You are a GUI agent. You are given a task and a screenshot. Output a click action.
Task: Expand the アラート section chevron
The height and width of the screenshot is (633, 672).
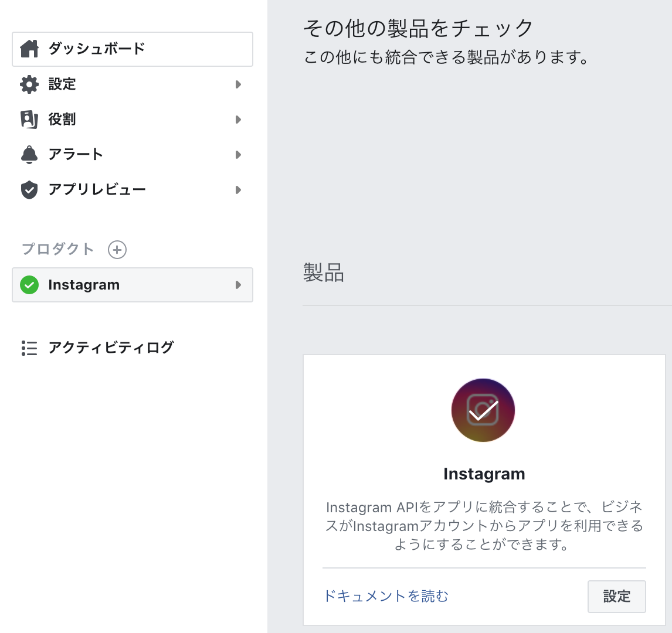238,154
